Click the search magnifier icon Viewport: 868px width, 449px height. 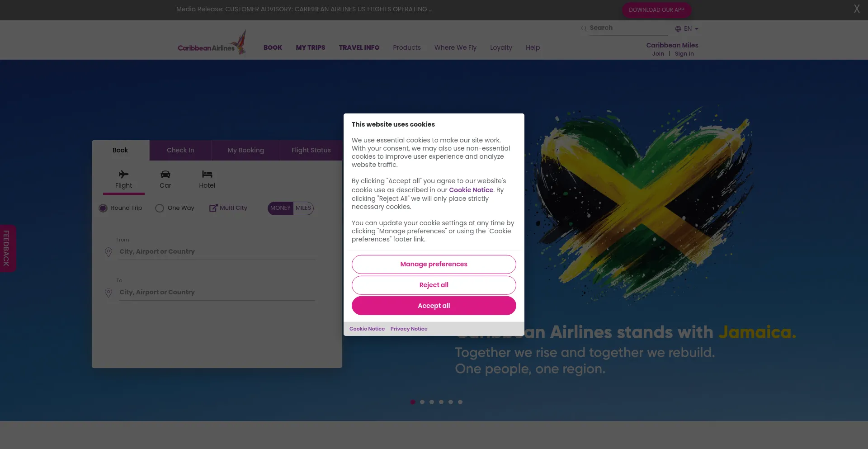584,28
